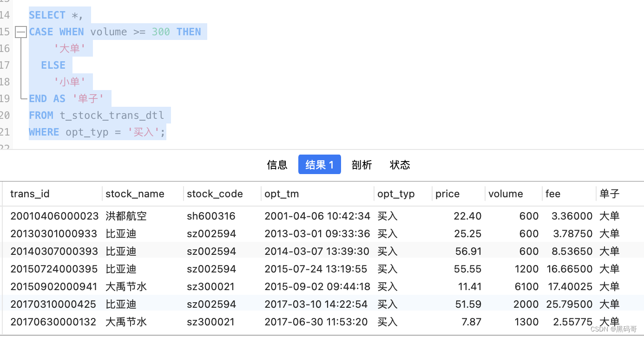Click price cell 7.87
644x337 pixels.
(x=472, y=322)
